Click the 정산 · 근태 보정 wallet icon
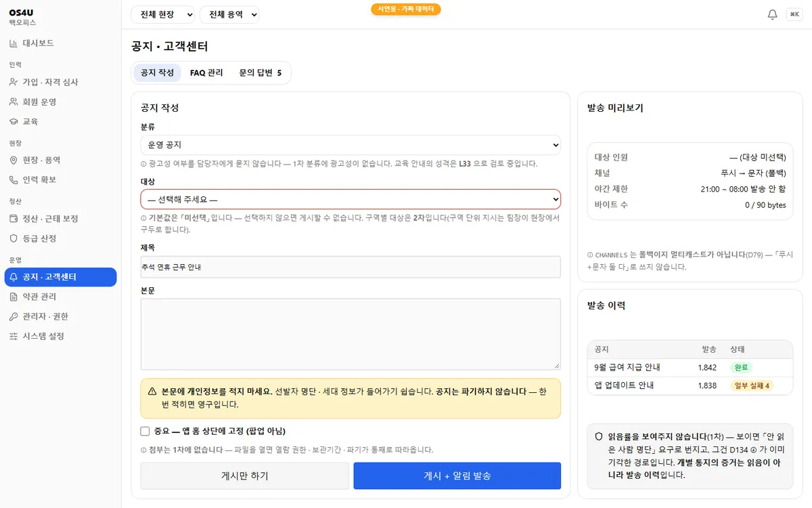This screenshot has width=812, height=508. (x=14, y=219)
